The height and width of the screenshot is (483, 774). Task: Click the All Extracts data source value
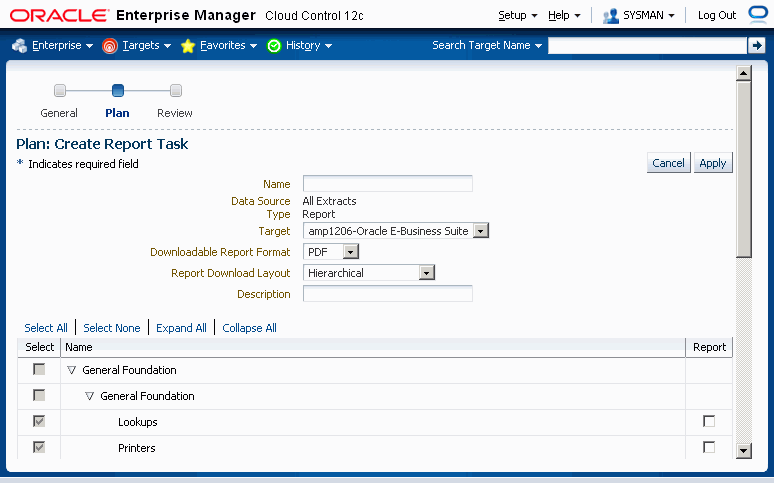click(329, 201)
